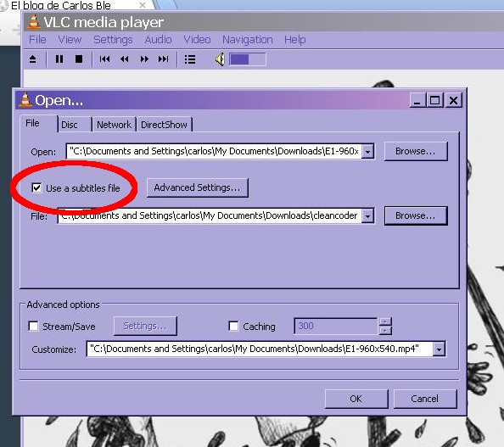The width and height of the screenshot is (504, 447).
Task: Click the caching value field showing 300
Action: pos(336,326)
